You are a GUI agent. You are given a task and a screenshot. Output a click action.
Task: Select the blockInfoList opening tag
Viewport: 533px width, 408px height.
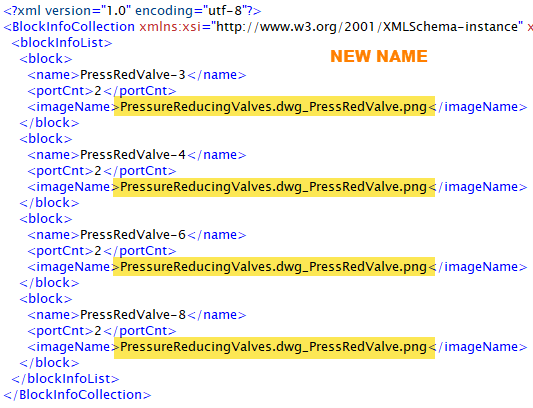[62, 43]
